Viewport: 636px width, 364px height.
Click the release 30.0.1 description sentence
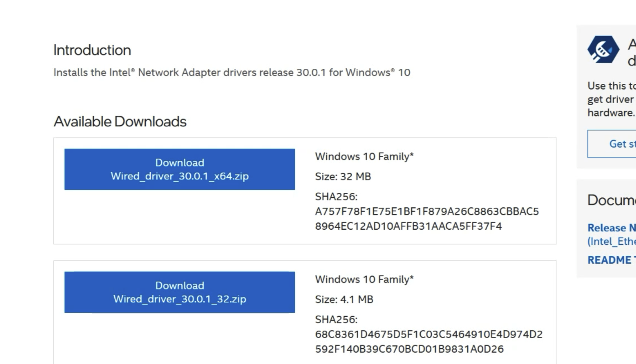[x=231, y=72]
